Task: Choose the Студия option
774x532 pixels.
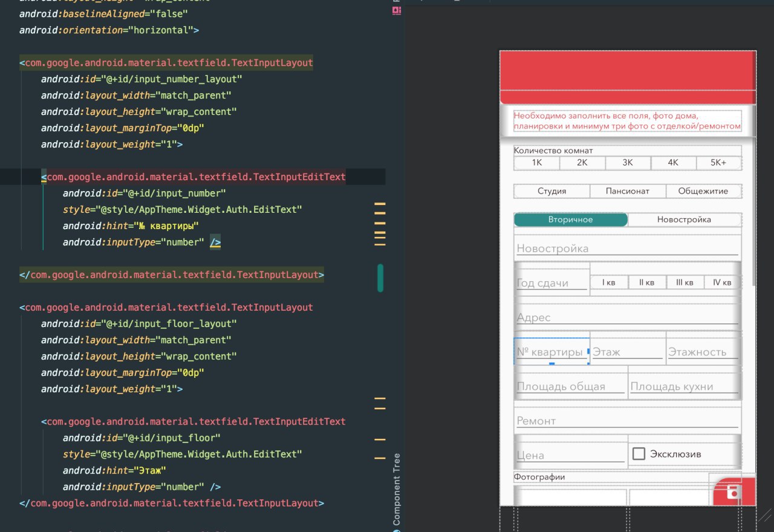Action: (552, 191)
